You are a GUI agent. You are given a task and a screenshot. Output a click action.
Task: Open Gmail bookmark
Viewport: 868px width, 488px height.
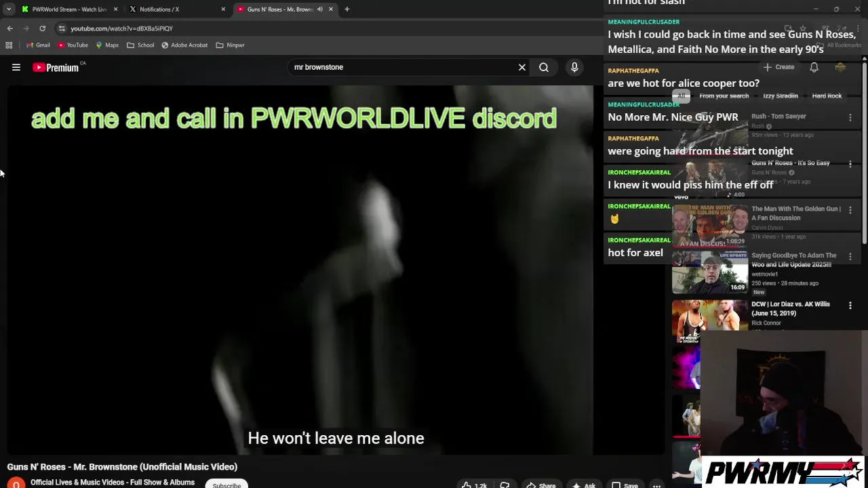(38, 45)
